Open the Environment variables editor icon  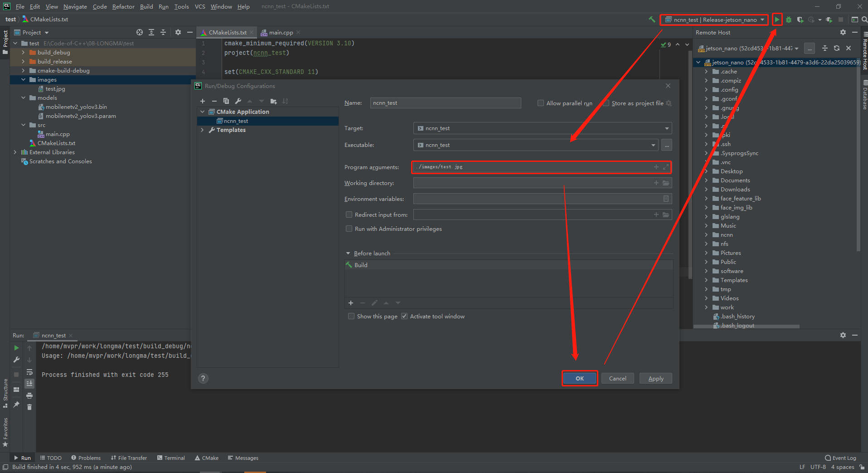pos(666,199)
